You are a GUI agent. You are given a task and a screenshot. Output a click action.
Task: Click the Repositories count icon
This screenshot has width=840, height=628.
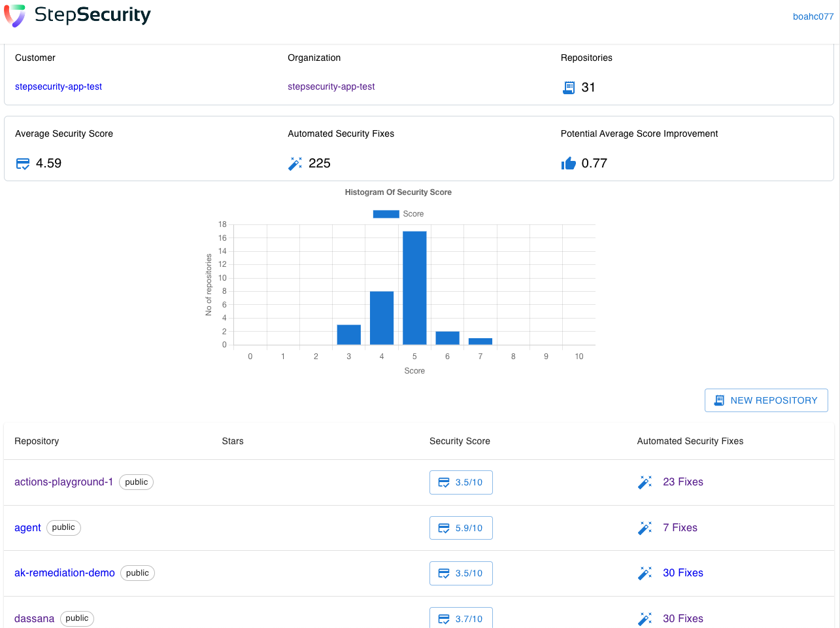coord(569,88)
